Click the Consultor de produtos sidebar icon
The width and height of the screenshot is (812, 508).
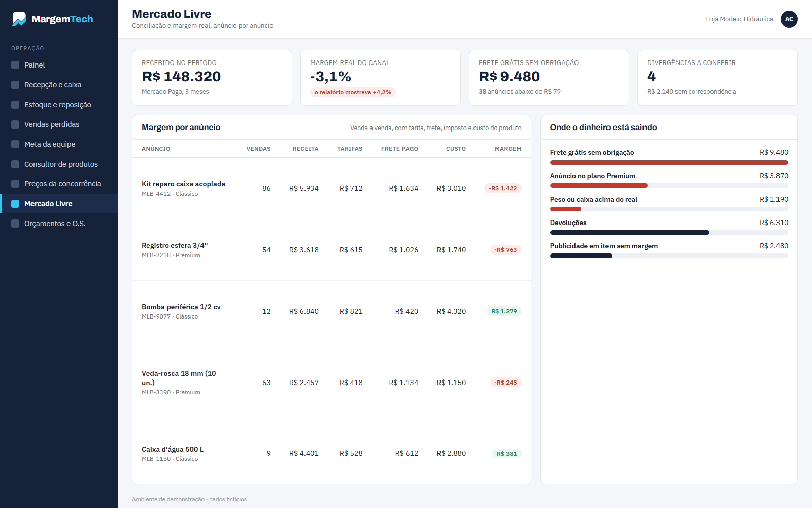tap(15, 164)
